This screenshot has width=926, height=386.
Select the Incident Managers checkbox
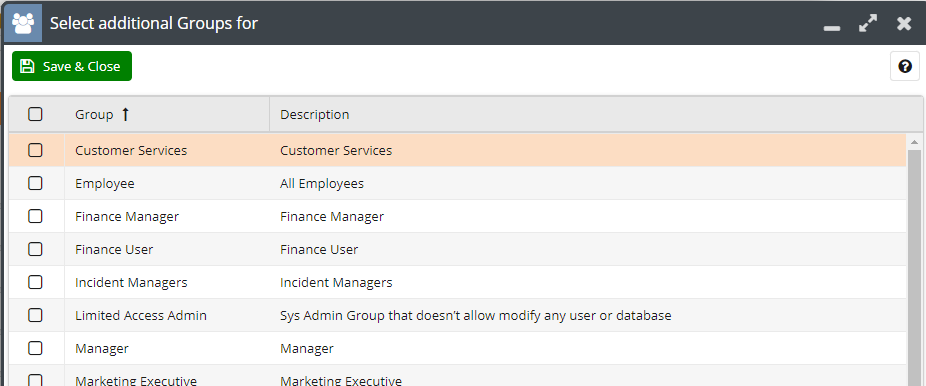35,283
